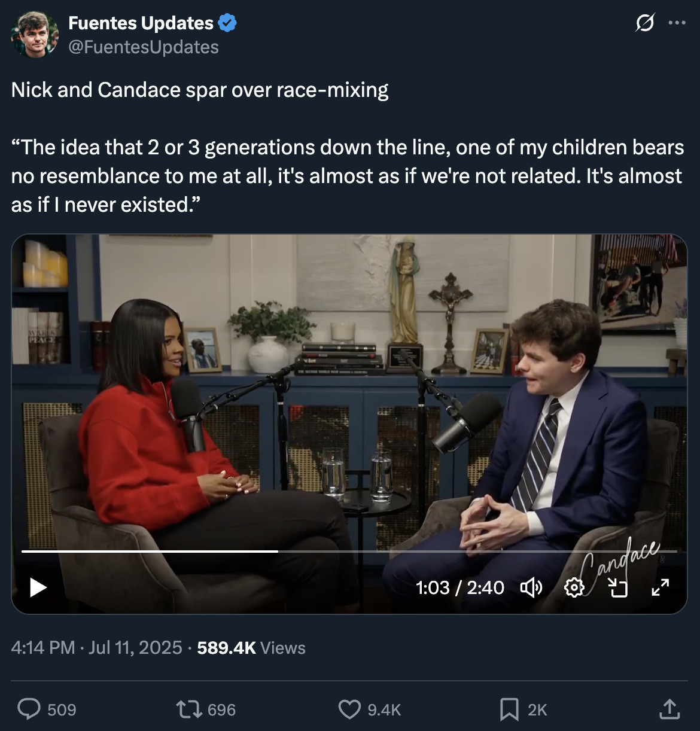The image size is (700, 731).
Task: Play the video
Action: pyautogui.click(x=38, y=587)
